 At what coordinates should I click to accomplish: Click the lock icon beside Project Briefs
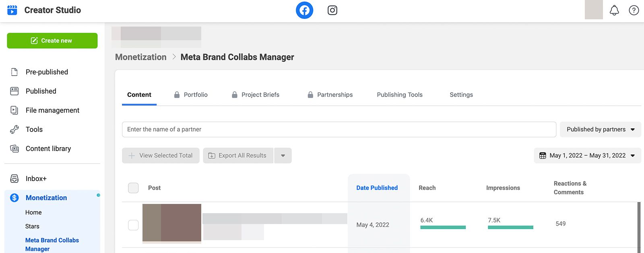coord(235,95)
